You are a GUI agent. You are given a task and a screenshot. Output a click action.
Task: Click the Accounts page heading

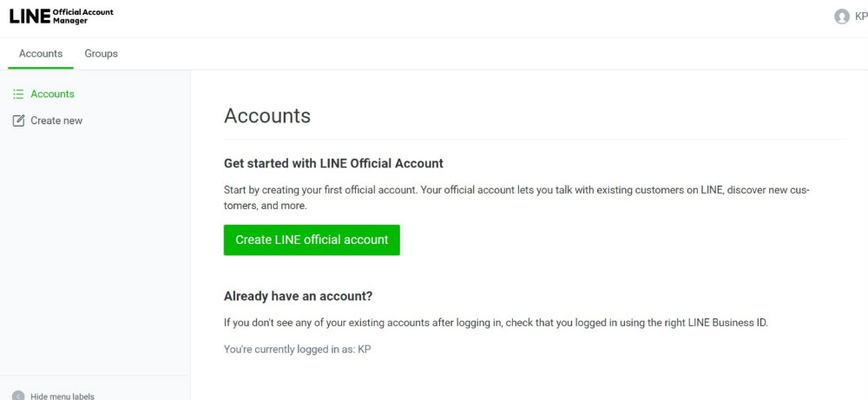pos(266,115)
